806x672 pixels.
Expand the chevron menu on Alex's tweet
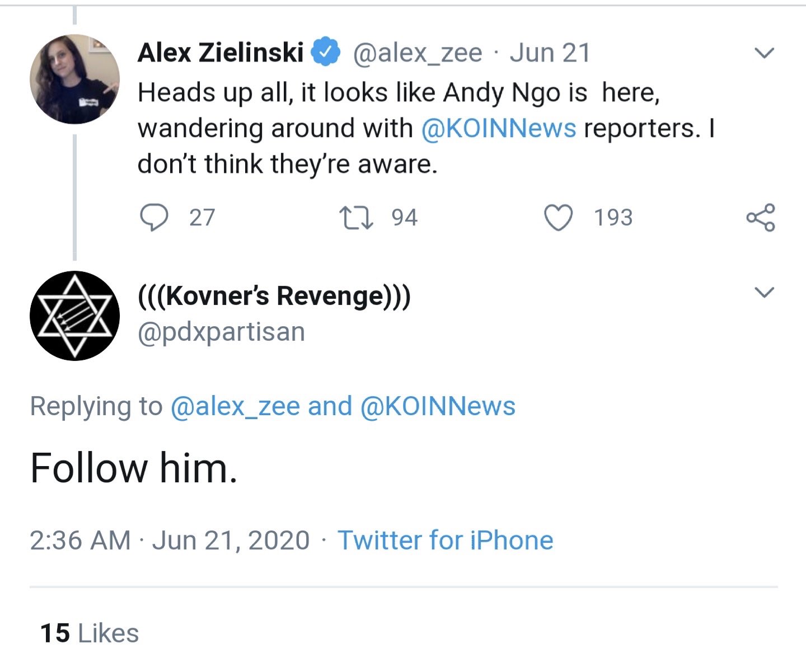pos(764,53)
